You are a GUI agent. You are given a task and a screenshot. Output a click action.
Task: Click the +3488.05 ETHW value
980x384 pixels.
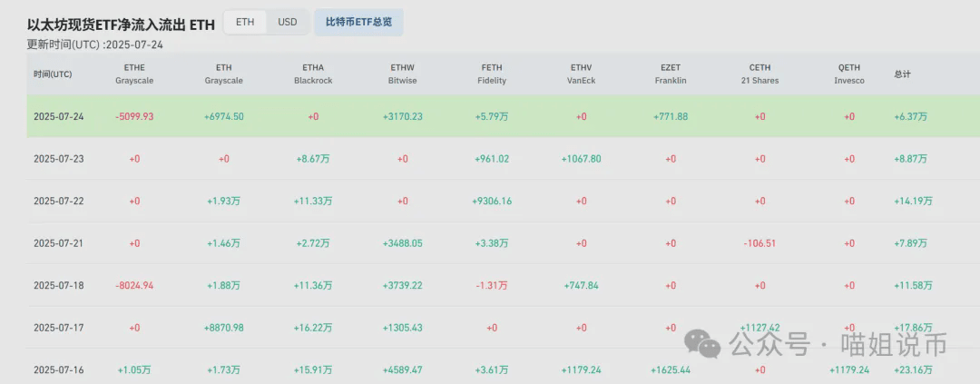403,243
